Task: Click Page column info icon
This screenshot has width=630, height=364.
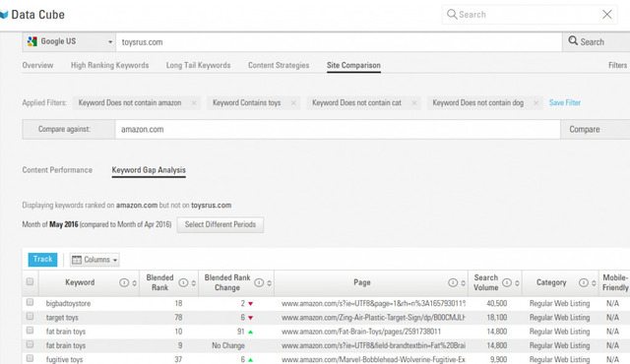Action: (453, 283)
